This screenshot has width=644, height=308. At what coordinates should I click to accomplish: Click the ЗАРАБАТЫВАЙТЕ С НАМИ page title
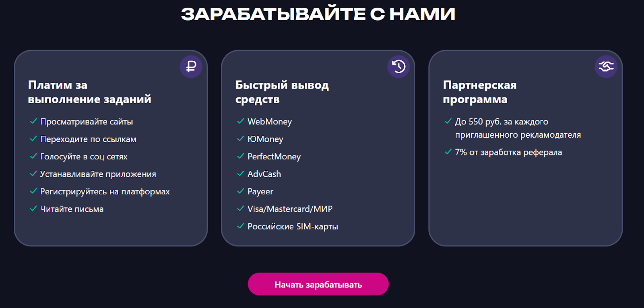(318, 14)
